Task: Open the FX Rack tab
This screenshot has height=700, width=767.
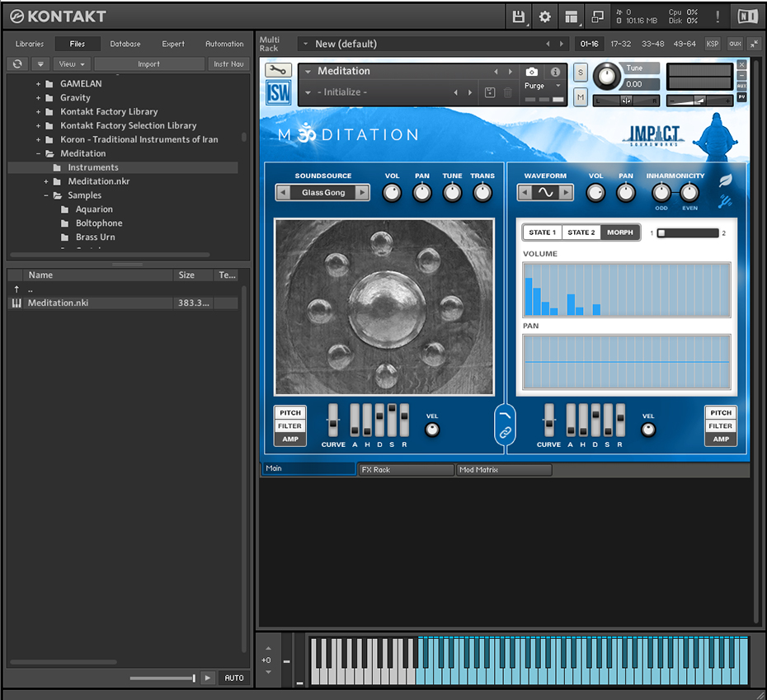Action: (x=406, y=470)
